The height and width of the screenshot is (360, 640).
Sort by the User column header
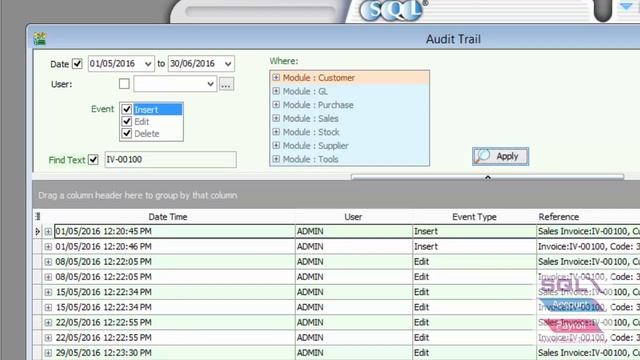coord(353,217)
